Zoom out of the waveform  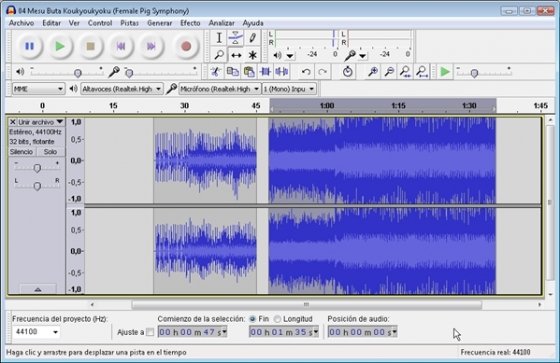389,72
